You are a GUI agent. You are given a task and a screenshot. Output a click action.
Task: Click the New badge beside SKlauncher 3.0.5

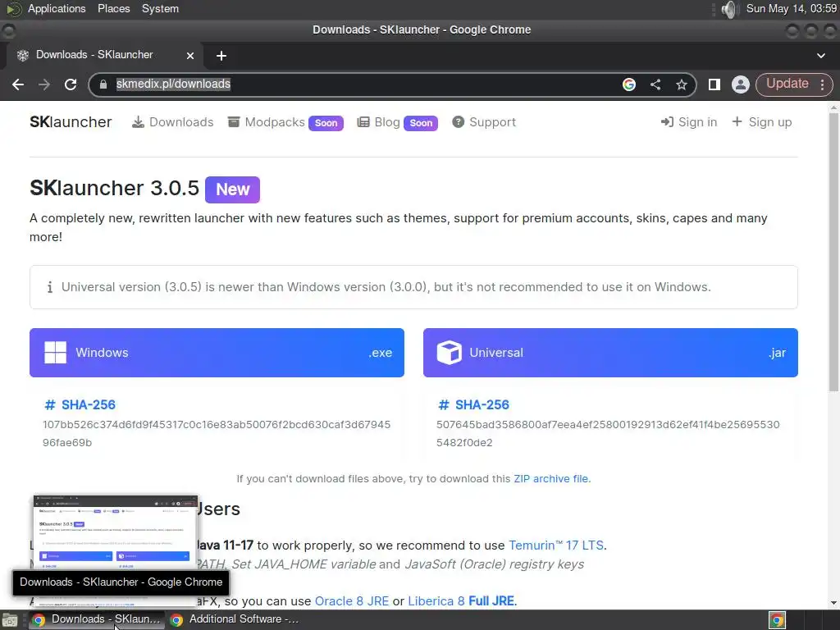(232, 189)
